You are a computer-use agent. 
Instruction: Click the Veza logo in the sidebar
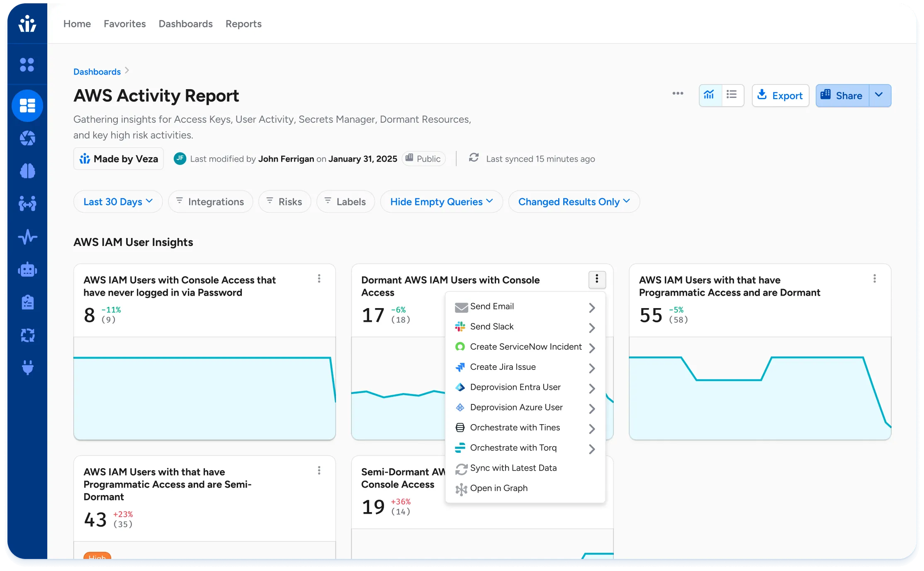point(27,24)
